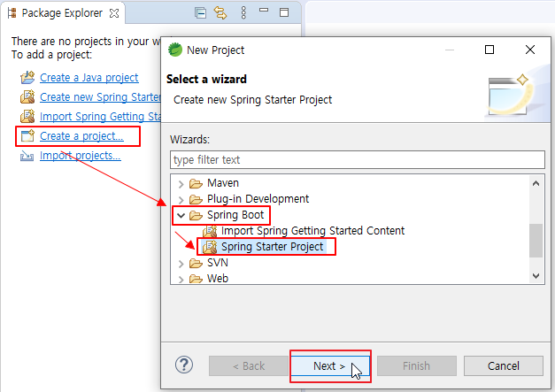This screenshot has height=392, width=555.
Task: Click the Maven folder icon
Action: tap(196, 183)
